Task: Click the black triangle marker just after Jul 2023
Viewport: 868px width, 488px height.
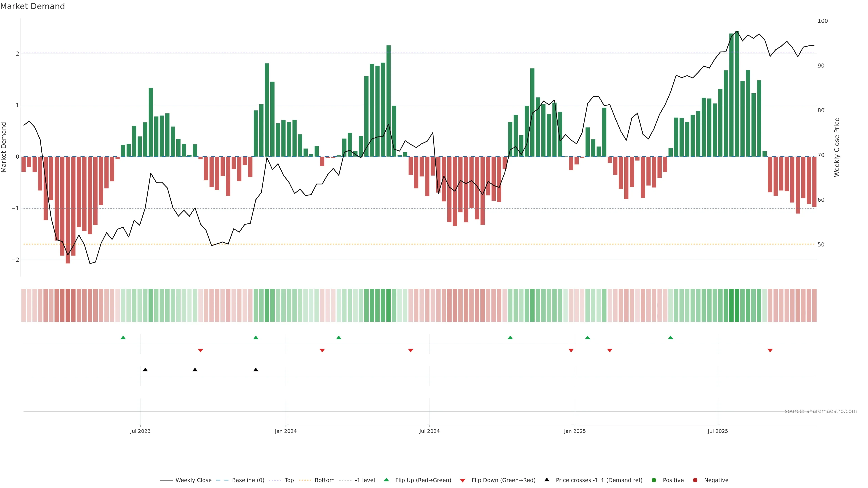Action: 145,370
